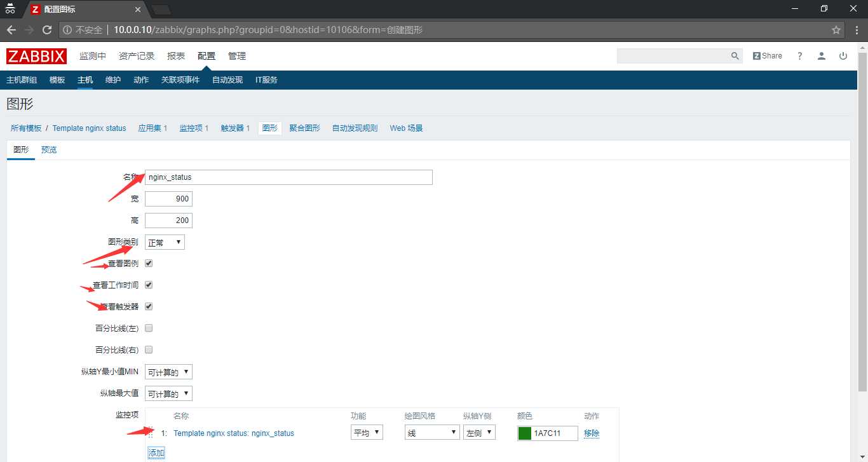The width and height of the screenshot is (868, 462).
Task: Open Template nginx status breadcrumb link
Action: pos(89,128)
